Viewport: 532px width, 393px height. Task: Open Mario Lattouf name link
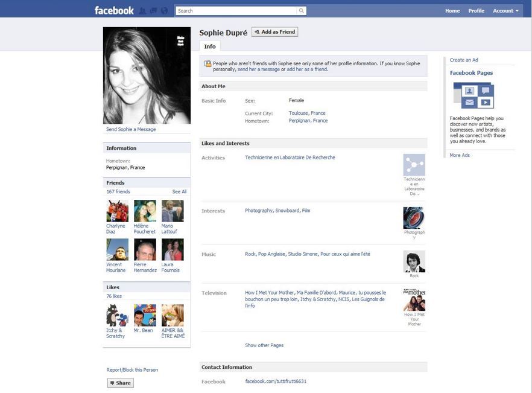[x=169, y=229]
